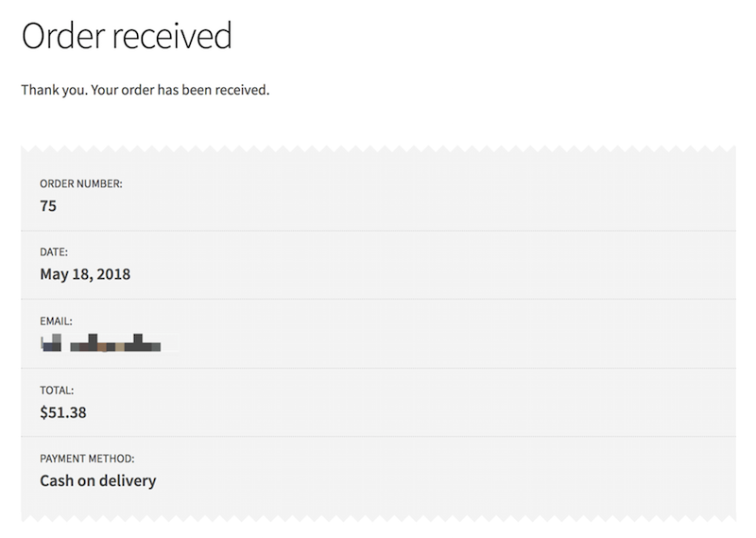Click the divider between email and total
Image resolution: width=756 pixels, height=538 pixels.
[x=378, y=368]
